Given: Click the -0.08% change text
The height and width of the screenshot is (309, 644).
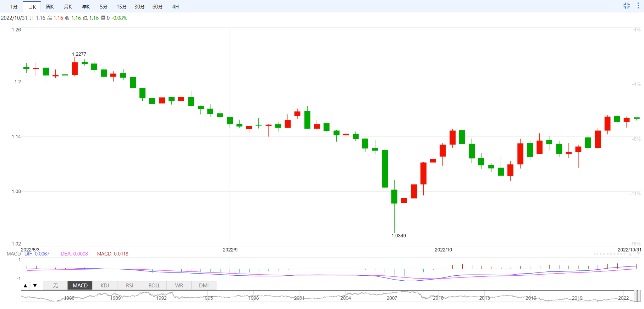Looking at the screenshot, I should pyautogui.click(x=120, y=18).
